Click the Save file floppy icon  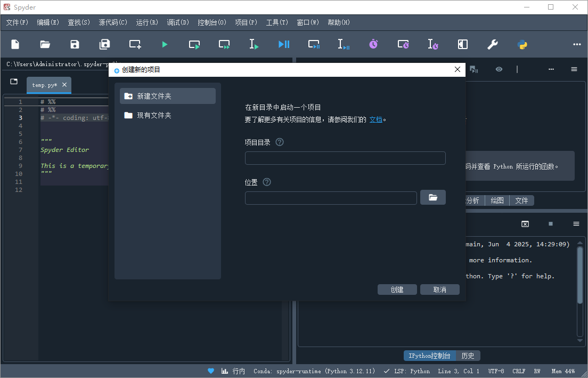point(75,44)
